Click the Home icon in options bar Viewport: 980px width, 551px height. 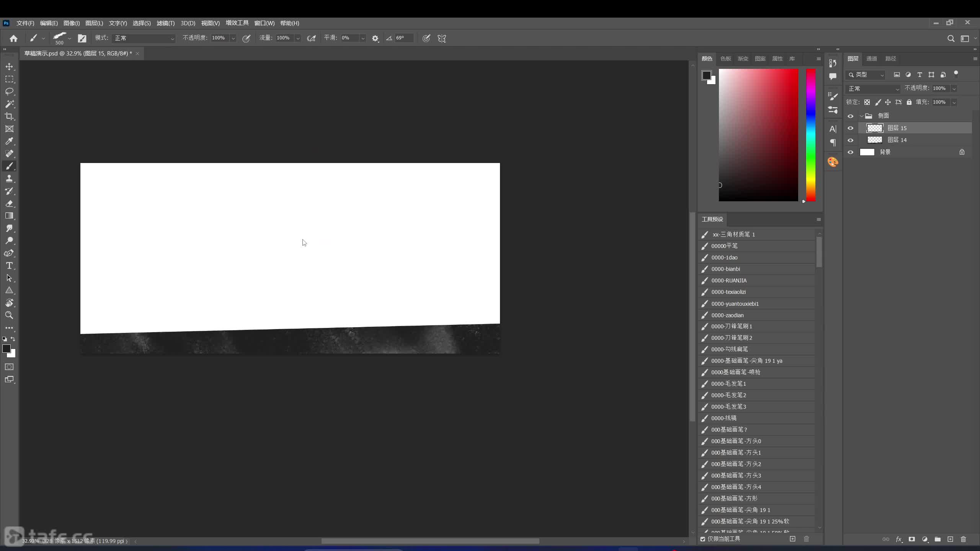point(13,38)
